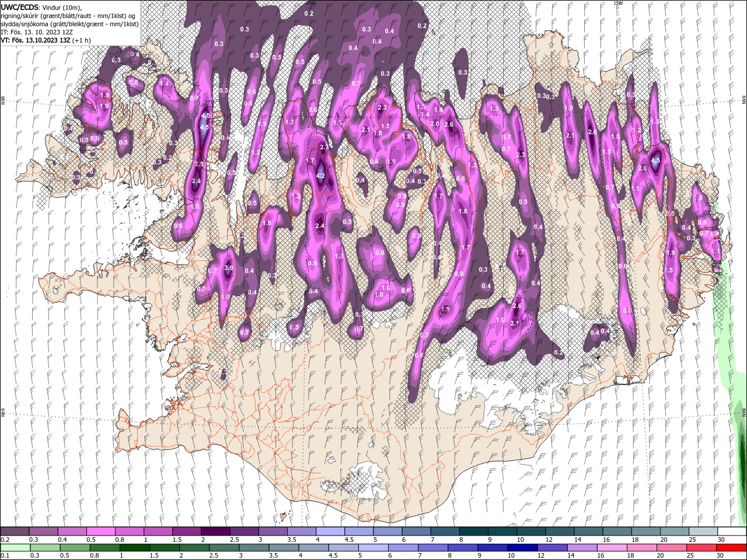Screen dimensions: 747x560
Task: Click the 4.2 precipitation value on the map
Action: coord(320,176)
